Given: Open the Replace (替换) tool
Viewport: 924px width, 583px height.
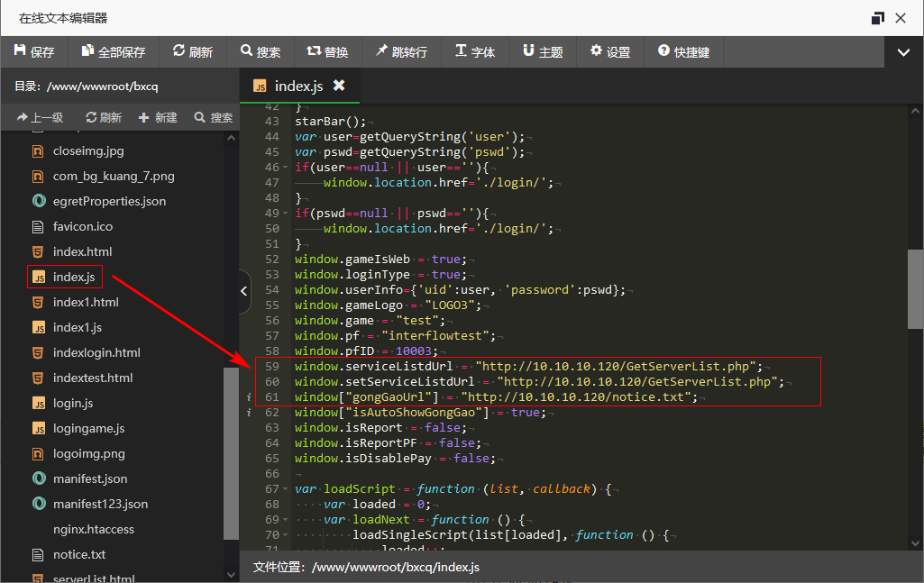Looking at the screenshot, I should (x=328, y=52).
